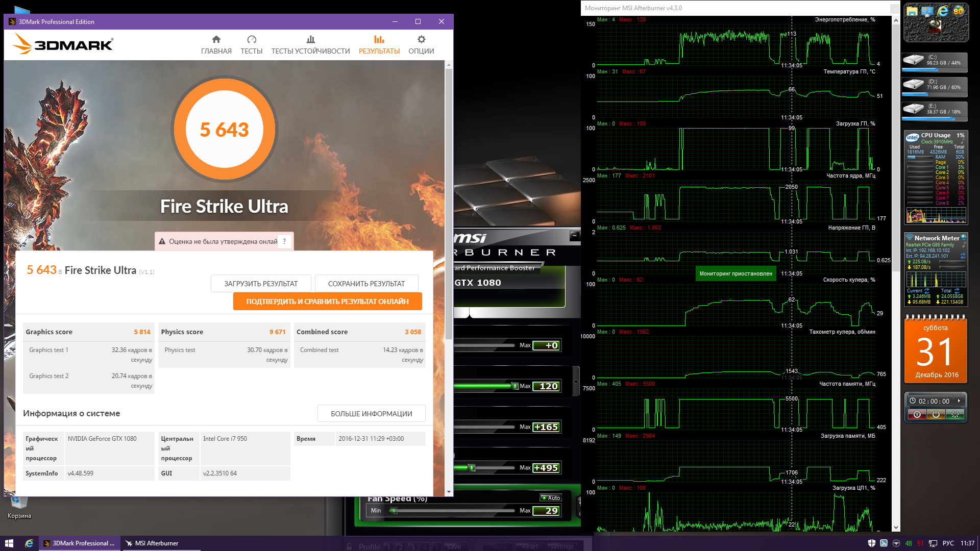The width and height of the screenshot is (980, 551).
Task: Start the shutdown timer play arrow
Action: [959, 401]
